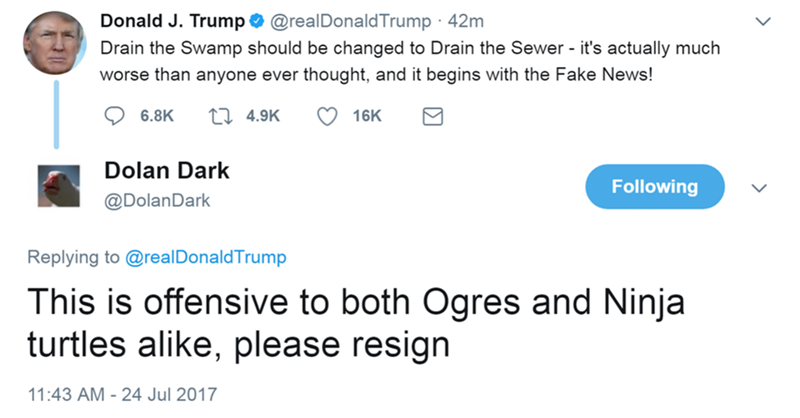Click the 16K likes count

pyautogui.click(x=367, y=117)
